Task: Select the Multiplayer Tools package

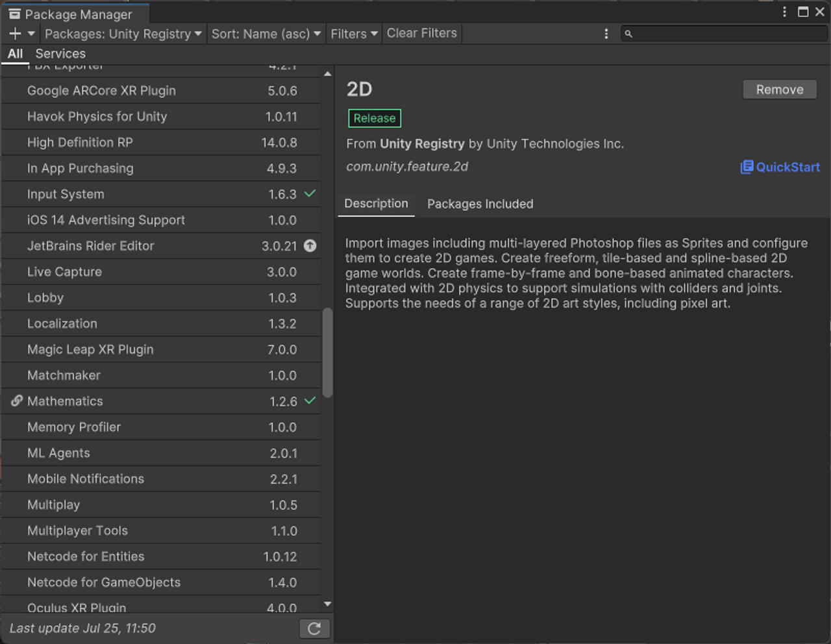Action: [x=161, y=531]
